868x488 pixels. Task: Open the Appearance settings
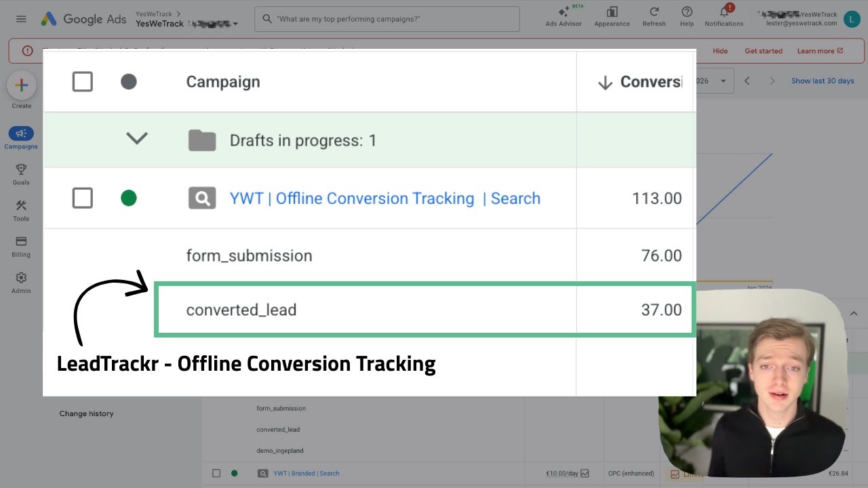[x=612, y=16]
